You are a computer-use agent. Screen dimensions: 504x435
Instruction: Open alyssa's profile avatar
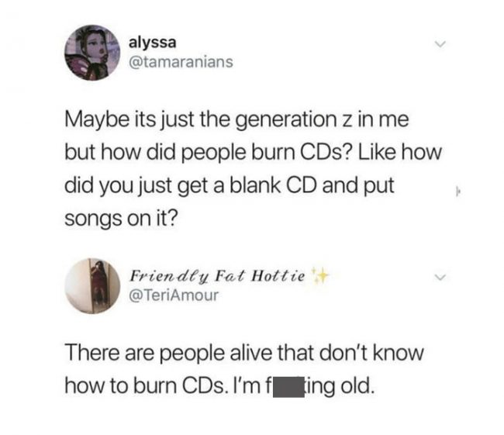(x=92, y=53)
